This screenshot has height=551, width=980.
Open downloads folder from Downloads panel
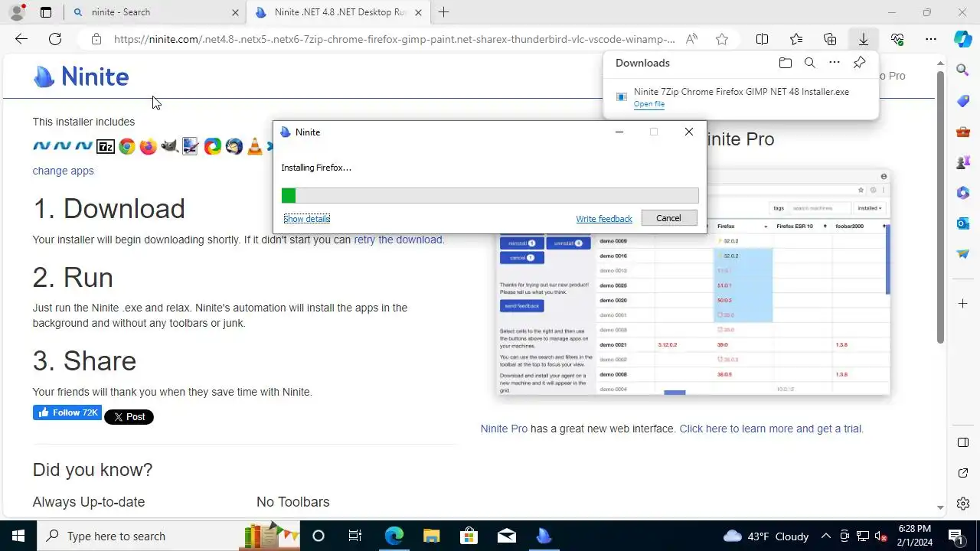785,63
